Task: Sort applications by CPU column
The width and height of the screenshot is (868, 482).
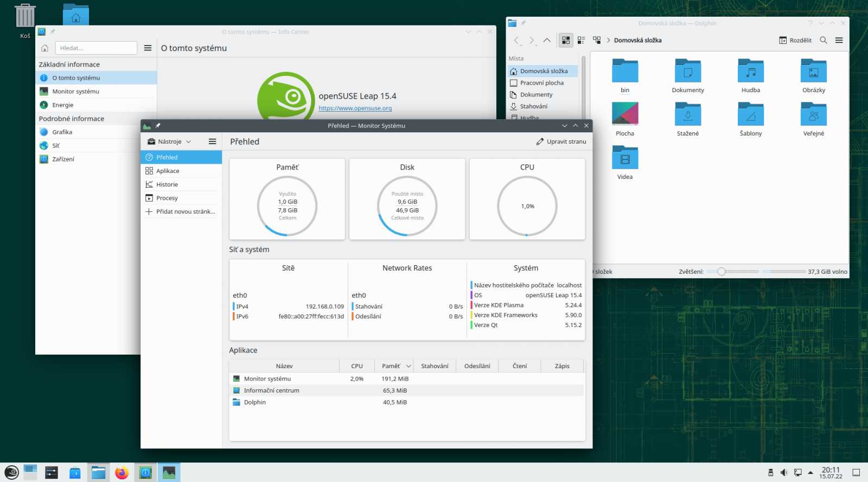Action: click(x=357, y=366)
